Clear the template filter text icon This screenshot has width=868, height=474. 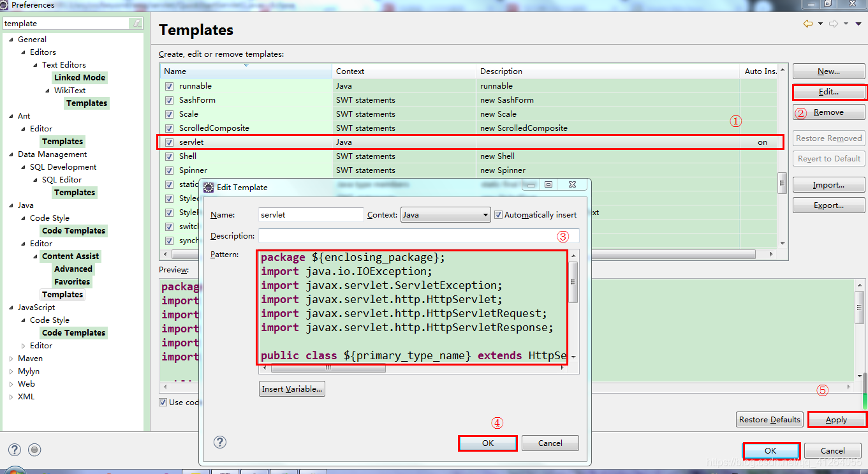click(x=136, y=23)
